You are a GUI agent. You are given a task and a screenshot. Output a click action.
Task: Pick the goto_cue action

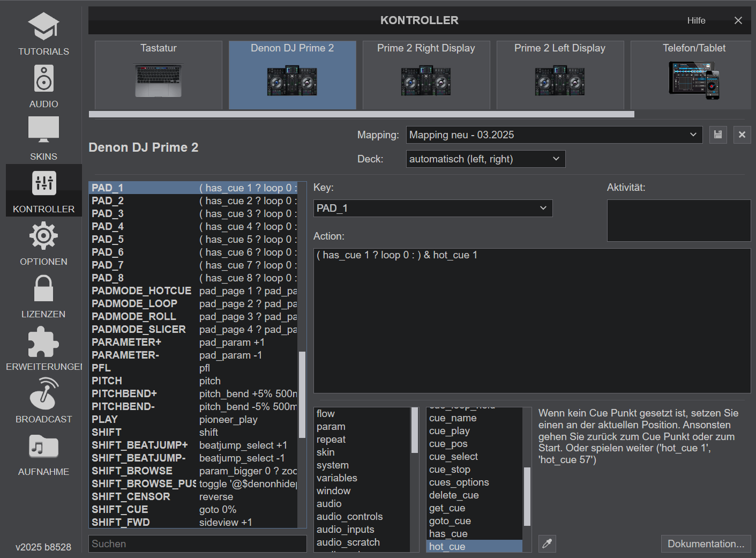click(x=475, y=521)
